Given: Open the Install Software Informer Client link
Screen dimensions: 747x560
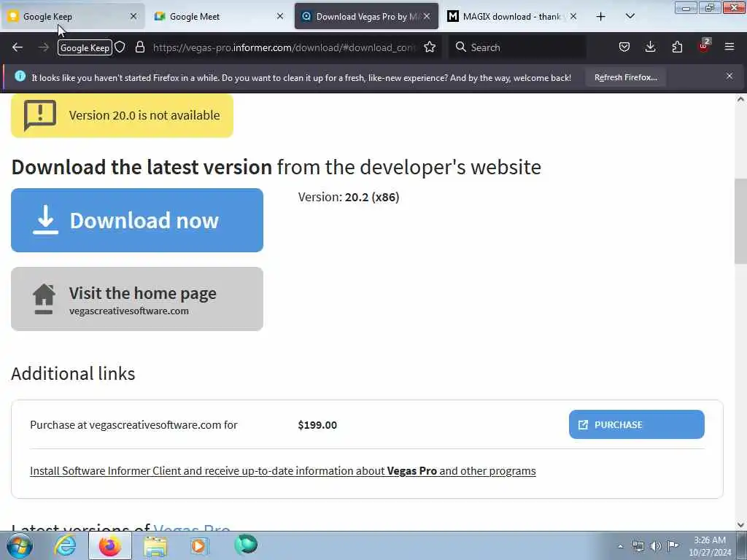Looking at the screenshot, I should coord(283,471).
